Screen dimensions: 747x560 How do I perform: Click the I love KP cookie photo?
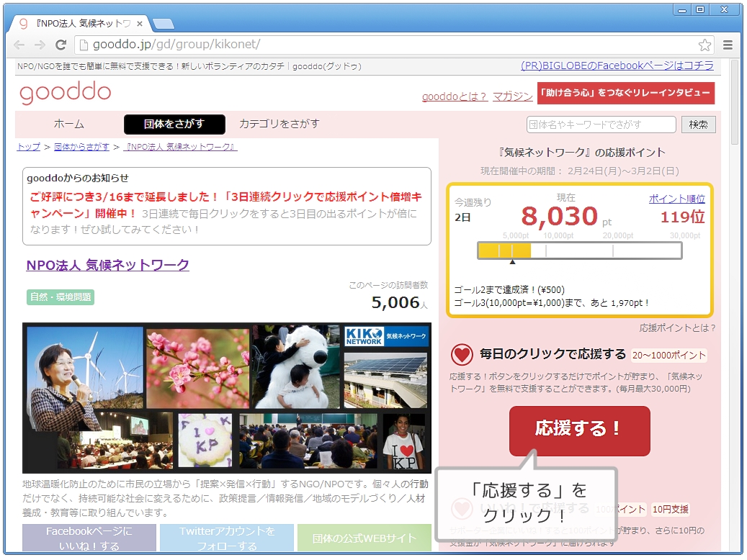click(205, 441)
